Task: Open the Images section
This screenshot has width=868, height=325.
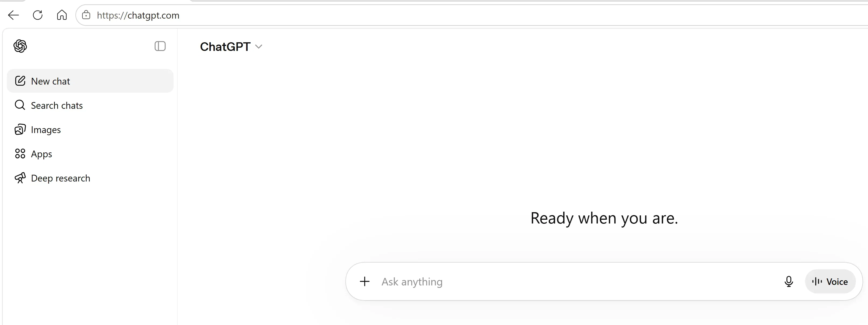Action: 90,130
